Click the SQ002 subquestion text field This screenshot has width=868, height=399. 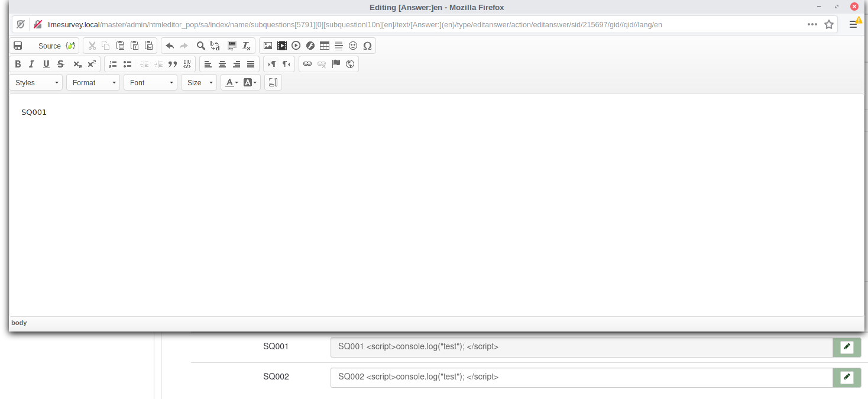pyautogui.click(x=581, y=377)
